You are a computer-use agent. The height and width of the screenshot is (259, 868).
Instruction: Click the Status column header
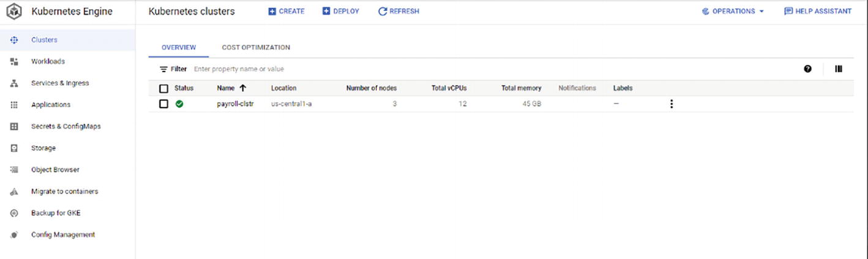pos(184,88)
